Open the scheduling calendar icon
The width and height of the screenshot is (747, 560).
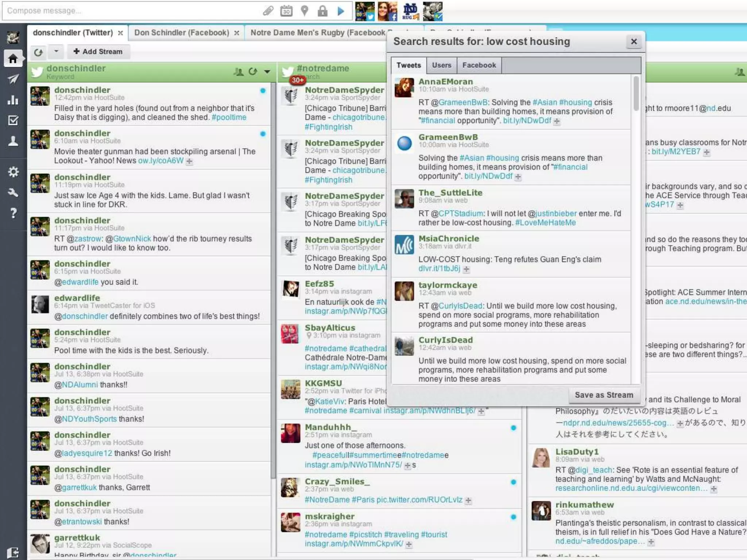pos(286,11)
